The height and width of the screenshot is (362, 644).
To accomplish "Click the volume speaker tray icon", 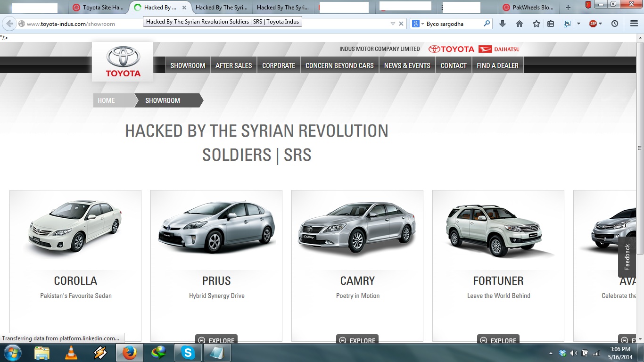I will coord(573,353).
